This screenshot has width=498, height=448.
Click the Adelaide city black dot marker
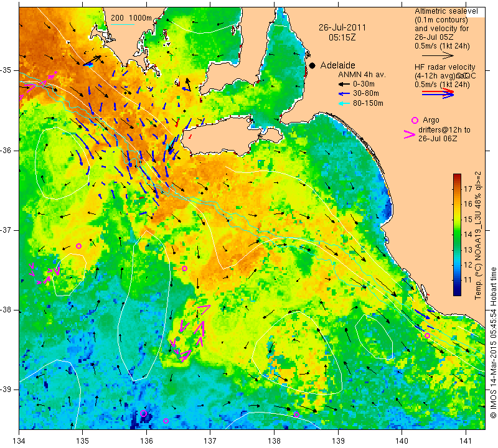[312, 65]
